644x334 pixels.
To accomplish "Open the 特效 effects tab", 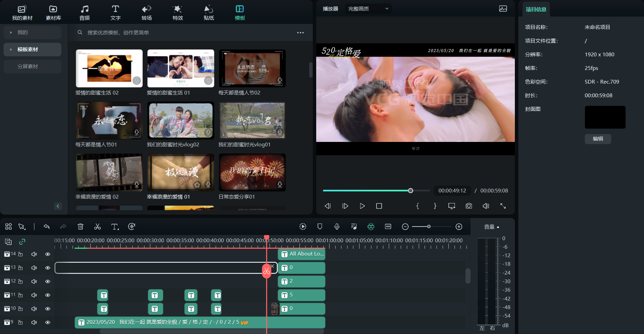I will pos(178,13).
